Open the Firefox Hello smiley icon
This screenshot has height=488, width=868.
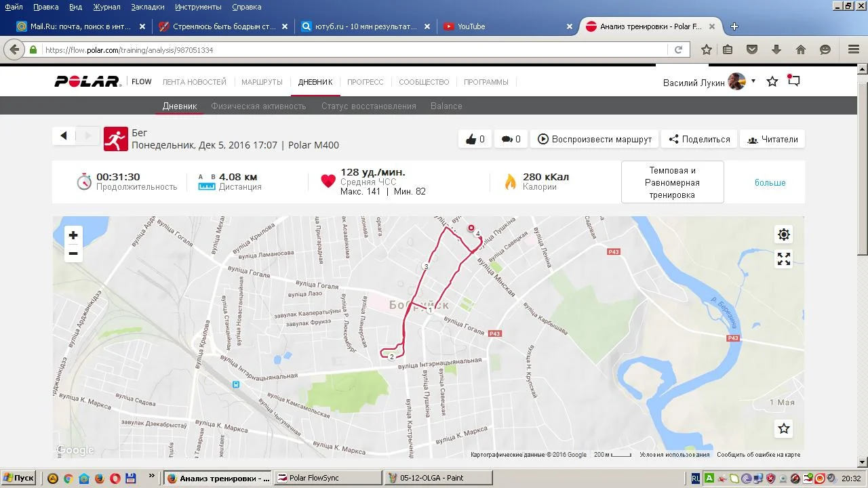[825, 49]
